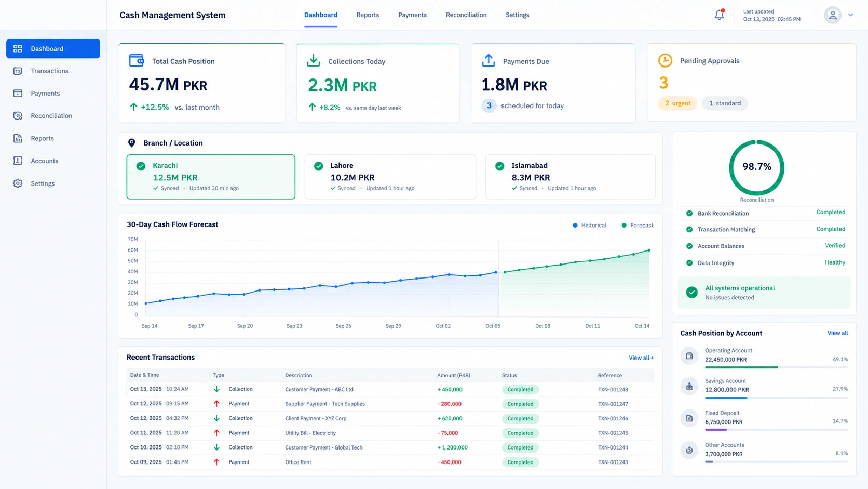Select the Karachi branch card
This screenshot has height=489, width=868.
[211, 177]
